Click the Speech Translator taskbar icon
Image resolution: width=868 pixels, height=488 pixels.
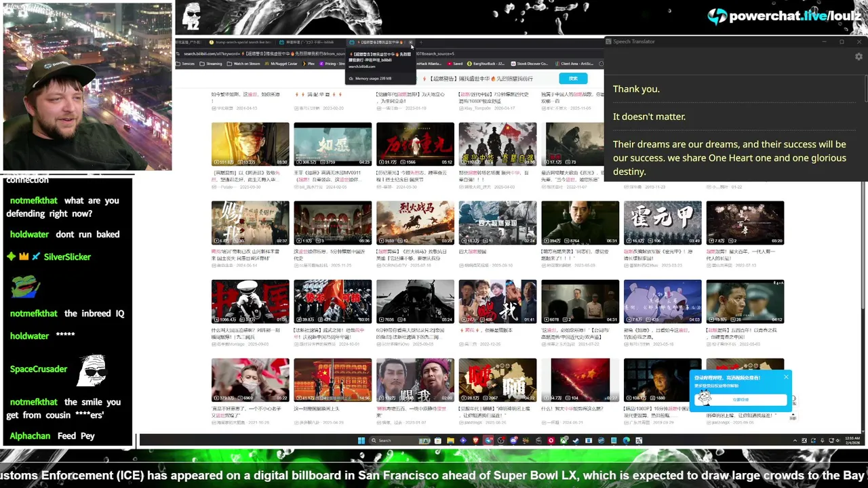tap(639, 441)
